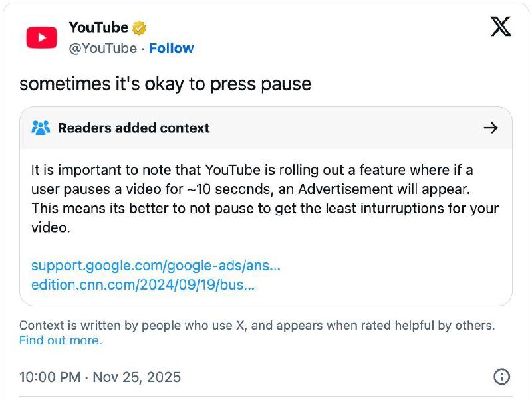Screen dimensions: 532x400
Task: Open the X logo in the corner
Action: [500, 27]
